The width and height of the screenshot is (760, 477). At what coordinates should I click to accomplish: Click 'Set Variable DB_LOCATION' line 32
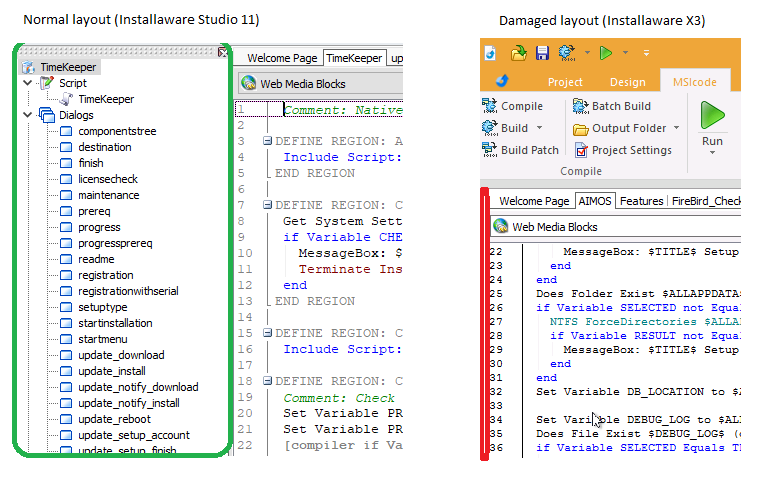[x=638, y=392]
